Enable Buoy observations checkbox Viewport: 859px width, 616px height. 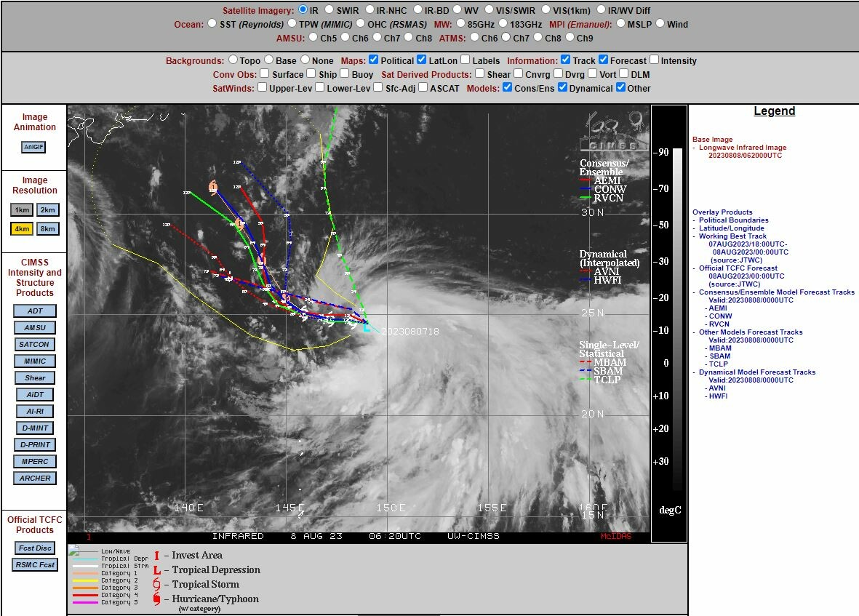345,73
